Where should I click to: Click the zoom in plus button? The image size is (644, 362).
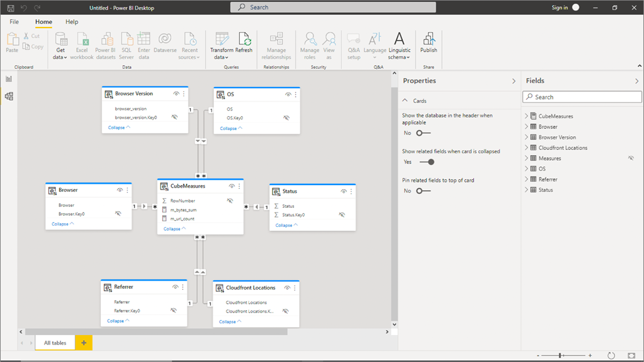590,355
